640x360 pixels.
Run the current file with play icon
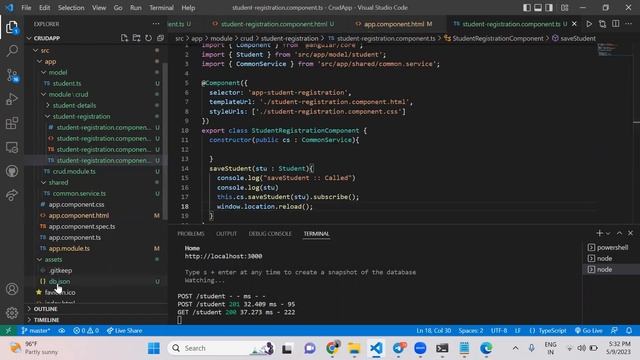point(589,24)
